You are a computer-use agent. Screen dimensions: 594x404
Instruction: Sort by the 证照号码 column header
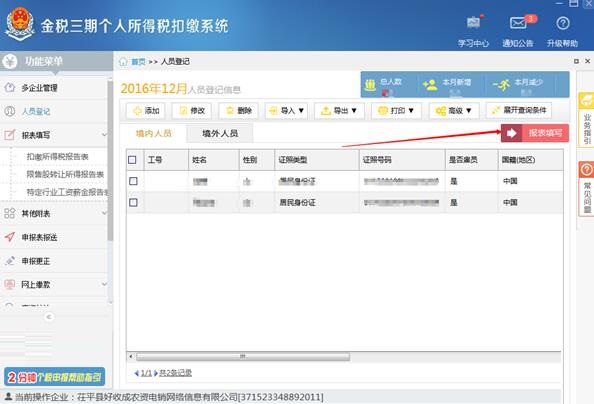pyautogui.click(x=402, y=160)
